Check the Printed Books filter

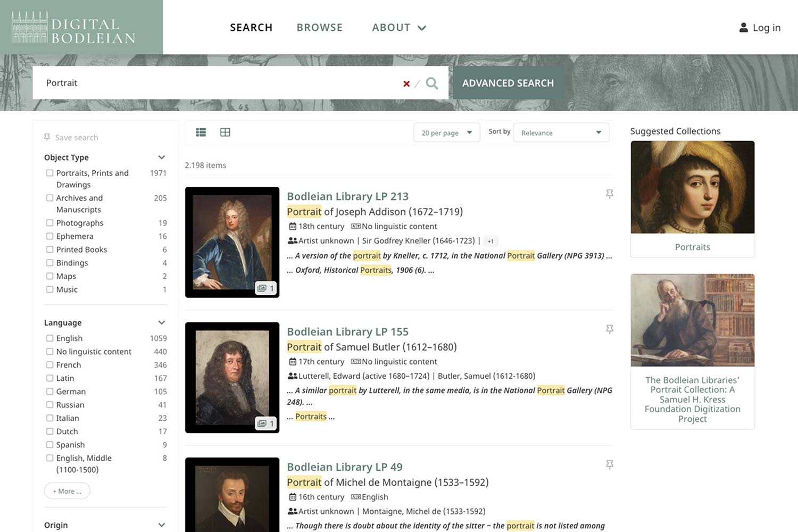(49, 250)
